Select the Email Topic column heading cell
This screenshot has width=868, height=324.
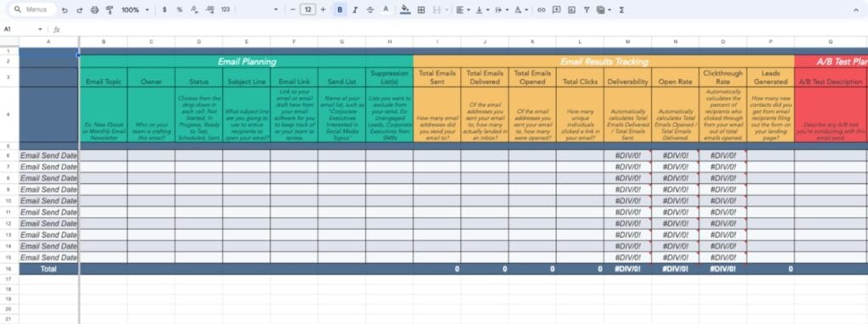[103, 77]
